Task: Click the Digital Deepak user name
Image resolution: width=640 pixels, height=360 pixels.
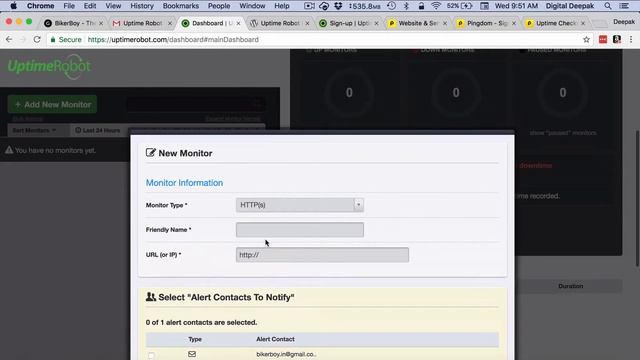Action: click(570, 6)
